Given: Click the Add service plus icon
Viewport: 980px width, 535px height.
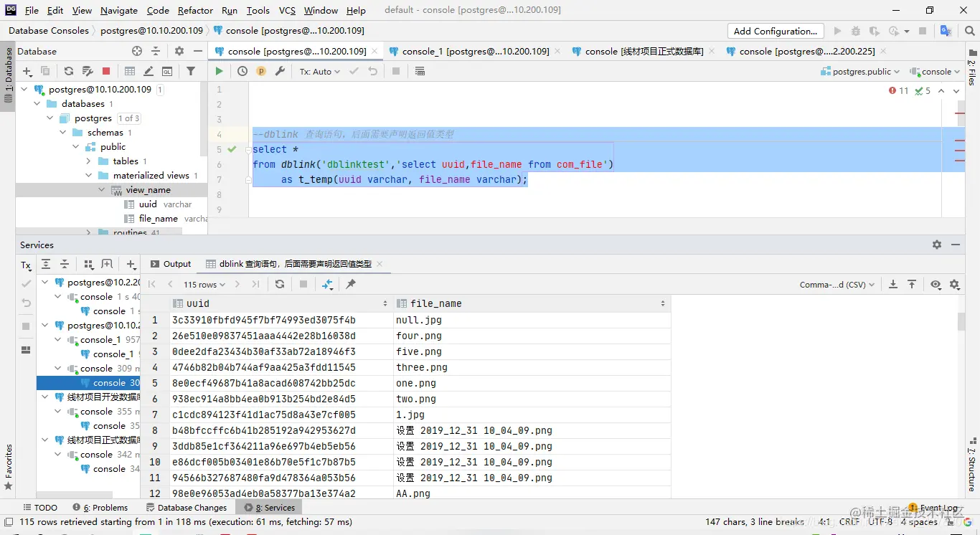Looking at the screenshot, I should [x=131, y=265].
